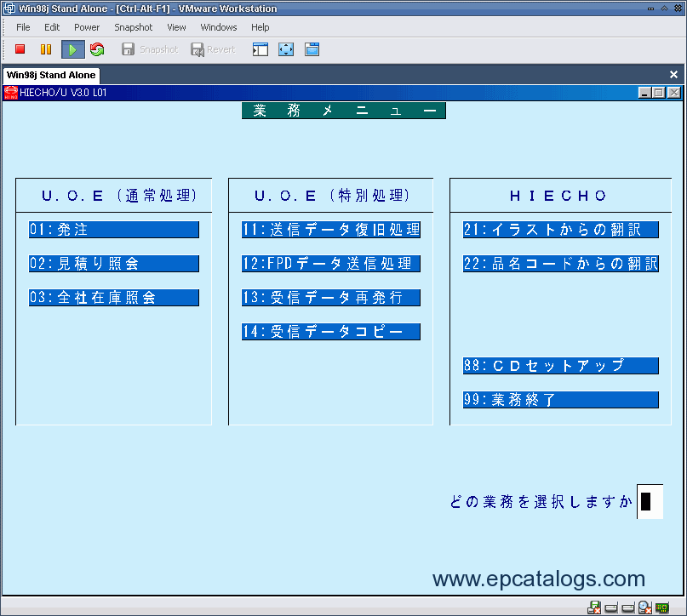
Task: Select menu item 99: 業務終了
Action: pyautogui.click(x=561, y=400)
